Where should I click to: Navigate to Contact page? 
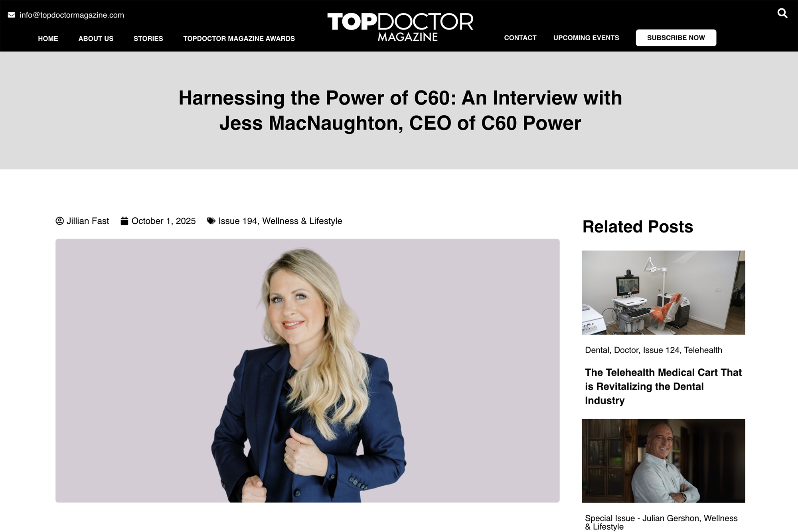click(x=520, y=38)
